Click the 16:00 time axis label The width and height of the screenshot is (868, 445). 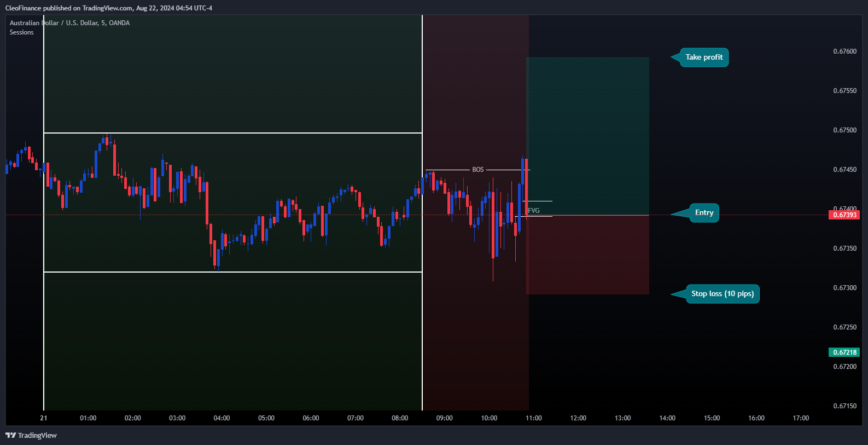point(756,418)
